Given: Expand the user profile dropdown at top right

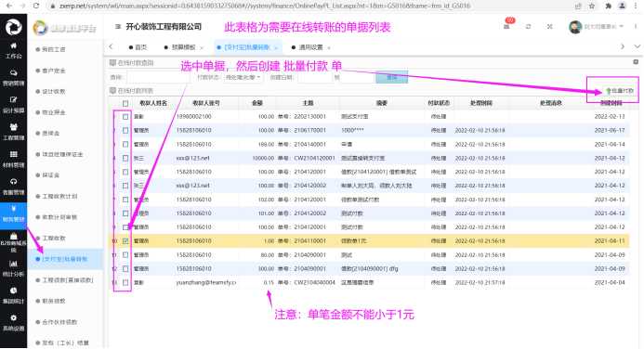Looking at the screenshot, I should (x=597, y=27).
